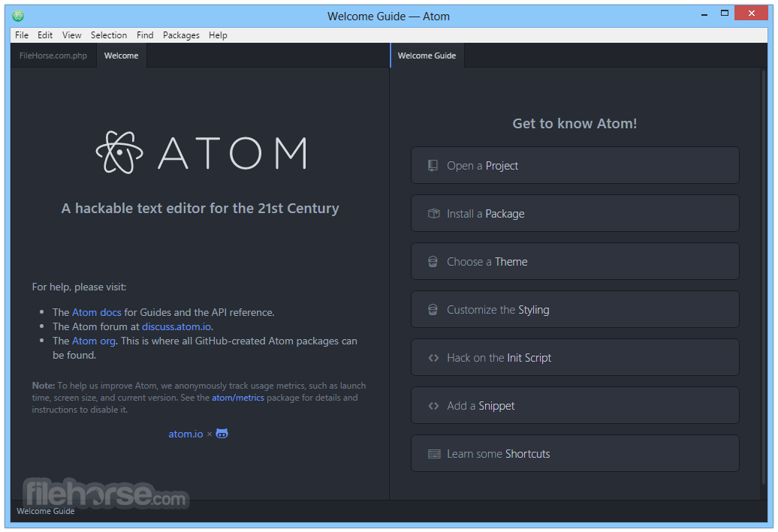Click the Atom app icon in the title bar
The image size is (778, 532).
click(18, 16)
